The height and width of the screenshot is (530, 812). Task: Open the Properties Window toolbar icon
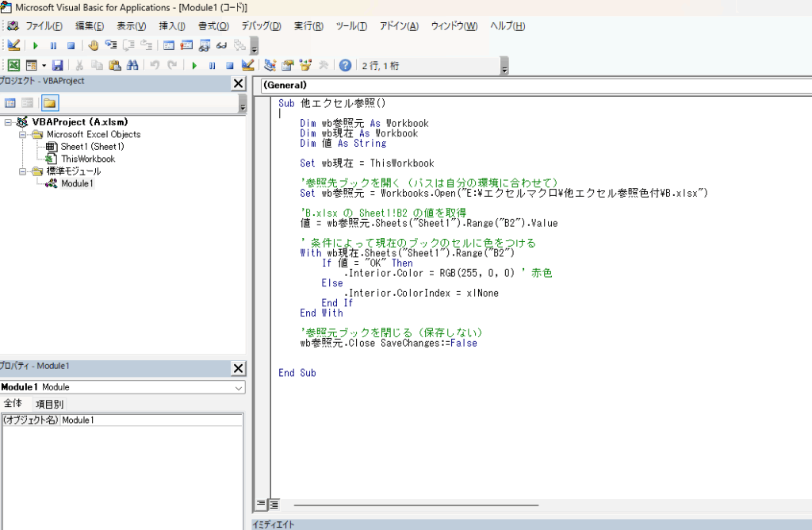click(x=288, y=65)
